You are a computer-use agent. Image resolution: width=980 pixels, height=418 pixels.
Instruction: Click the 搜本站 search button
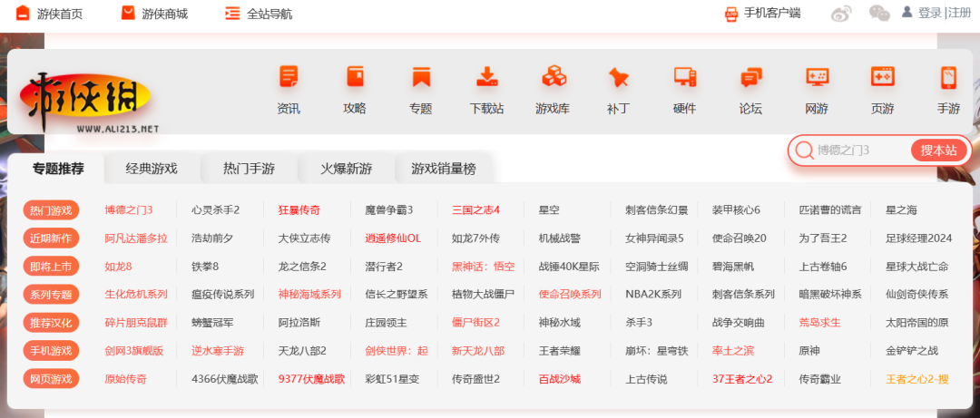coord(939,151)
